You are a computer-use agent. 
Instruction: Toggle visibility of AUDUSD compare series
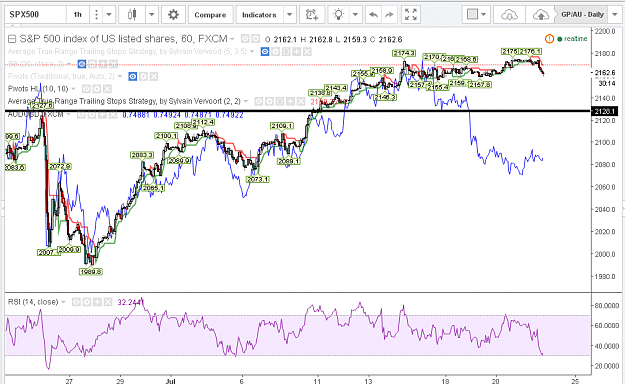(81, 115)
